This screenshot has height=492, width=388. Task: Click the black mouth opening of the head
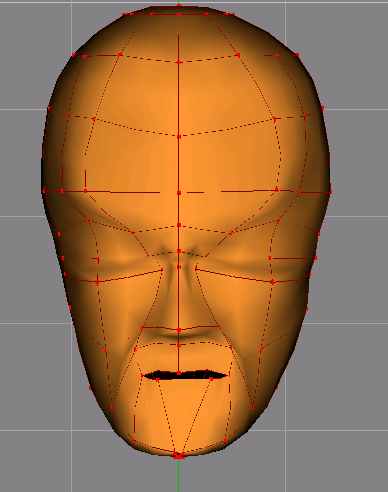click(184, 375)
